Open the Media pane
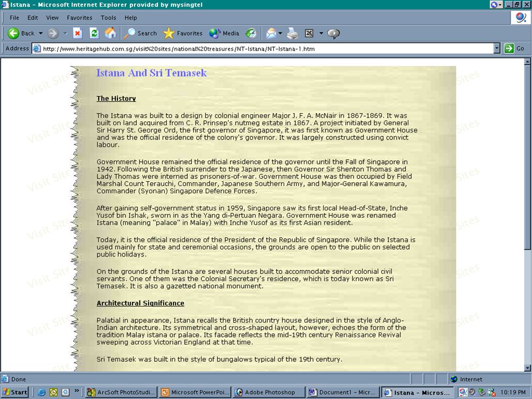The width and height of the screenshot is (532, 399). pos(224,33)
